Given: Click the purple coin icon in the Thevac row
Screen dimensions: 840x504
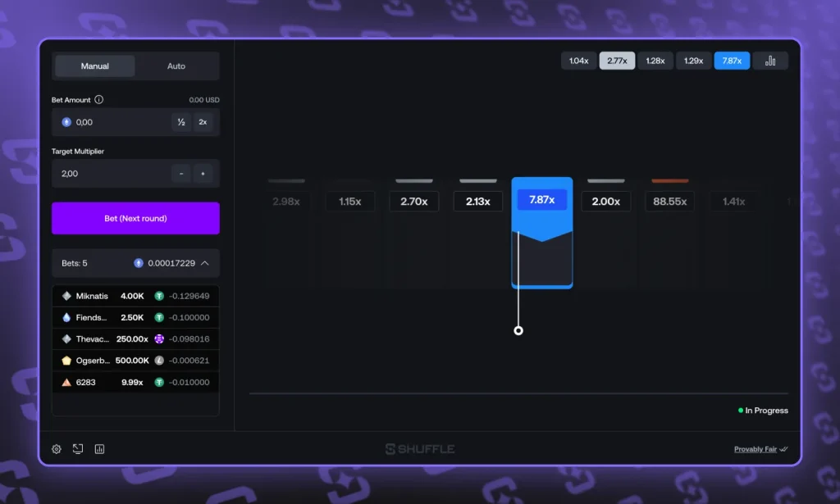Looking at the screenshot, I should (159, 338).
